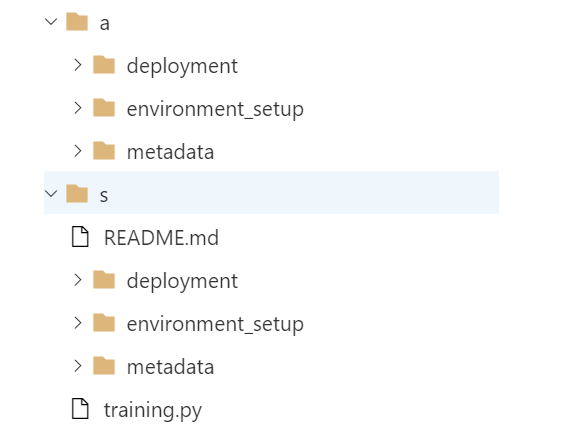Click the training.py file icon
569x445 pixels.
[x=80, y=409]
